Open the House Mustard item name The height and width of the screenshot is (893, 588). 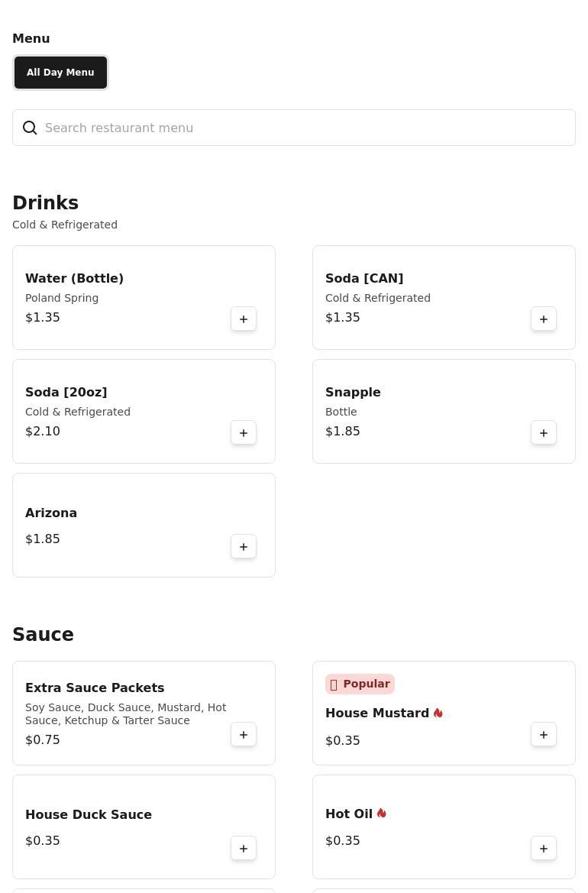tap(376, 713)
